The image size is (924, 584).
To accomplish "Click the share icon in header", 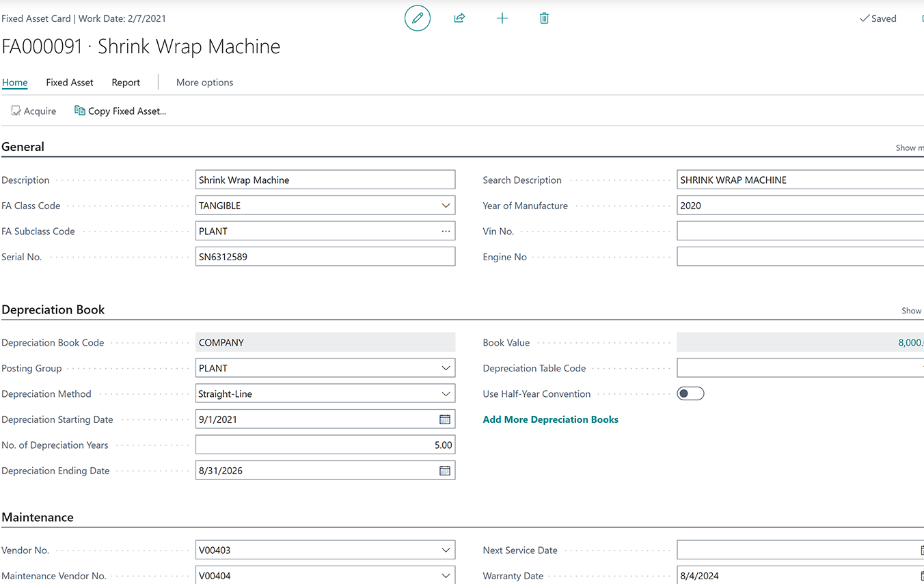I will 459,18.
